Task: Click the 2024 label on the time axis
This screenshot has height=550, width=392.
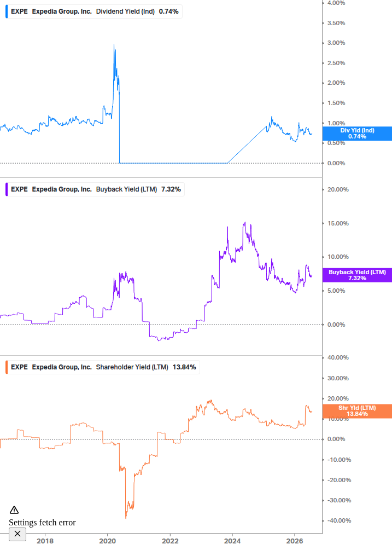Action: pyautogui.click(x=232, y=541)
